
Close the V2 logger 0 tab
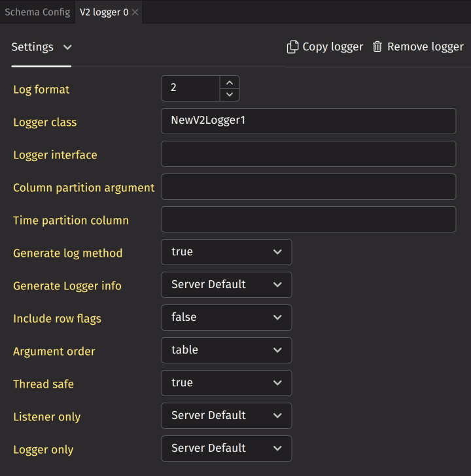coord(135,12)
